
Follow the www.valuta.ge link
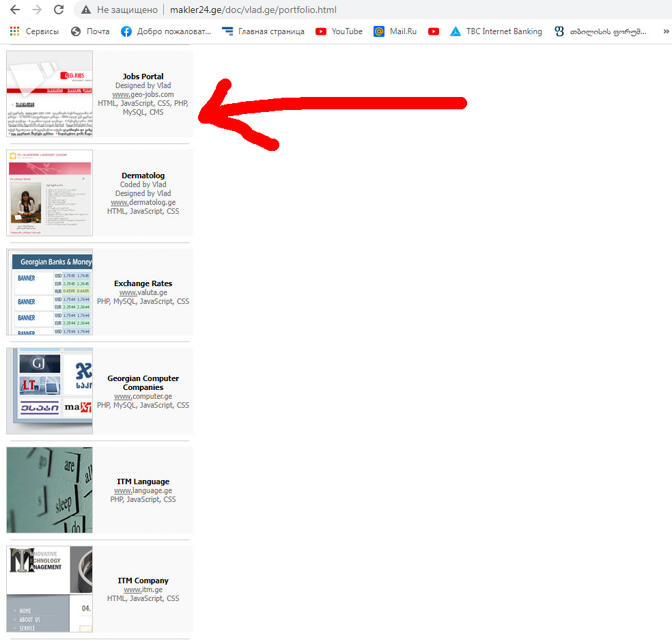tap(143, 292)
